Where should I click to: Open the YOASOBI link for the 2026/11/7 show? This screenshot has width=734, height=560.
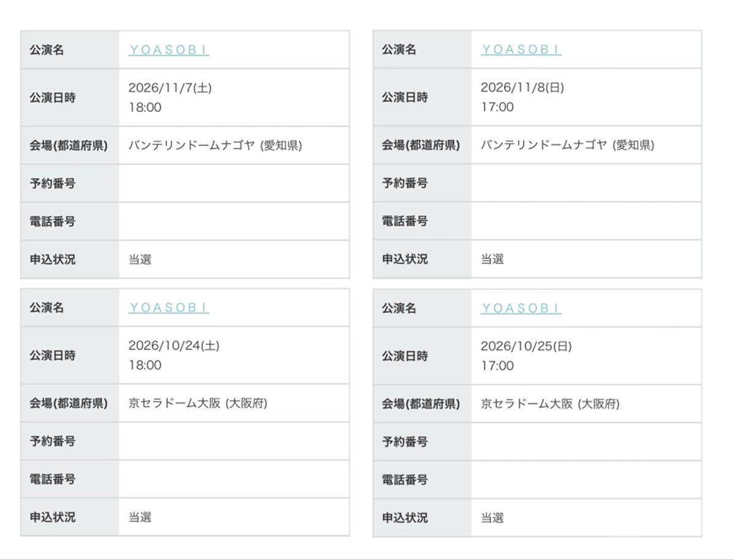(x=169, y=50)
